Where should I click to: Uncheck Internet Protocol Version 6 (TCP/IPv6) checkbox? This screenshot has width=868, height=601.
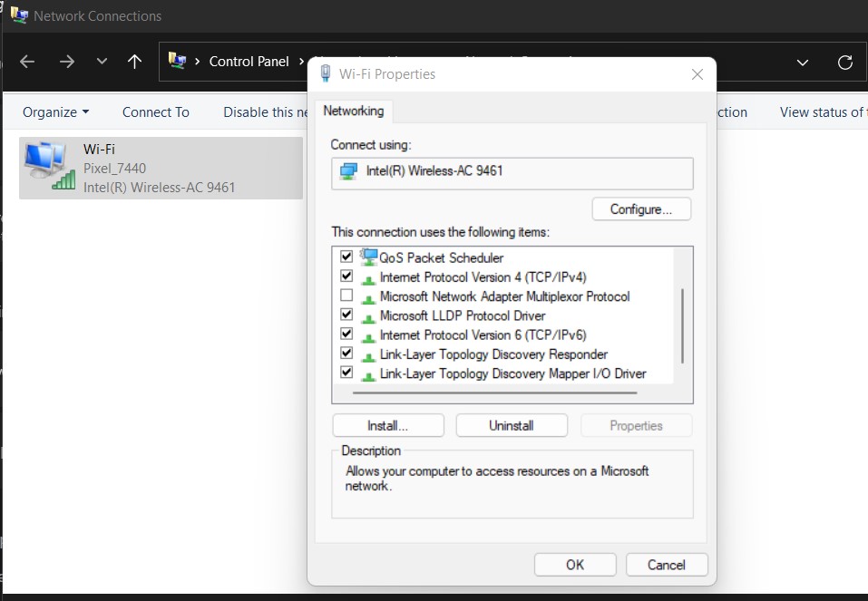pos(346,334)
